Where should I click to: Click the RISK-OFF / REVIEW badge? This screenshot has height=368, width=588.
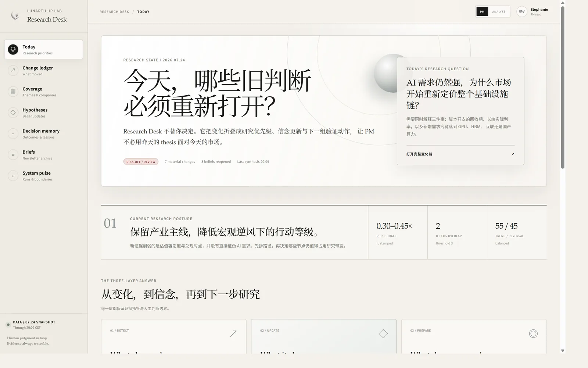pos(141,162)
